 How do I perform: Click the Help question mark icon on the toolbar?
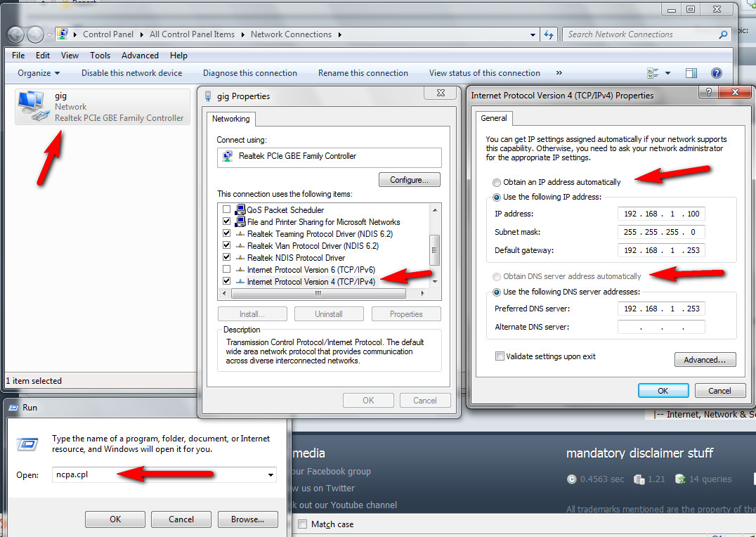click(715, 72)
